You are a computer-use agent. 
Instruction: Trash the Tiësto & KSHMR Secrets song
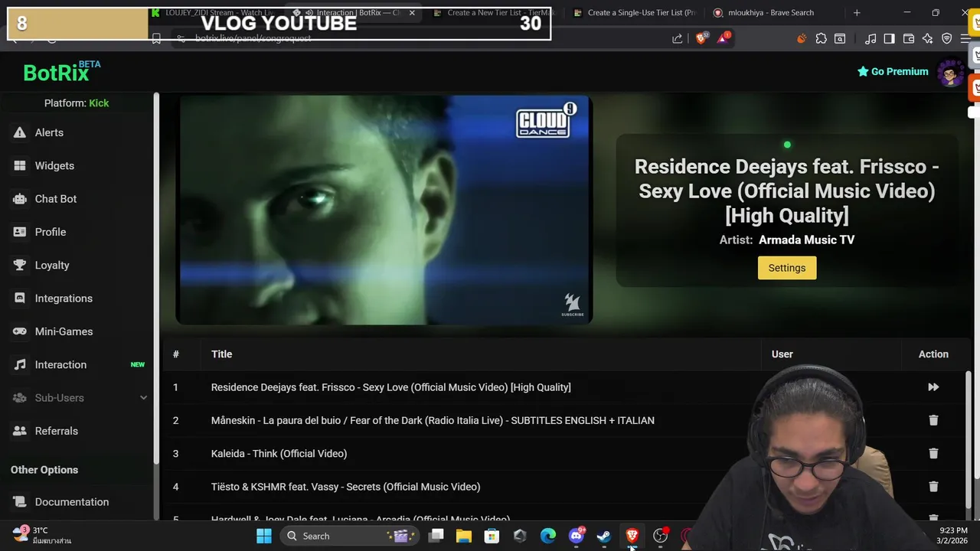point(933,487)
